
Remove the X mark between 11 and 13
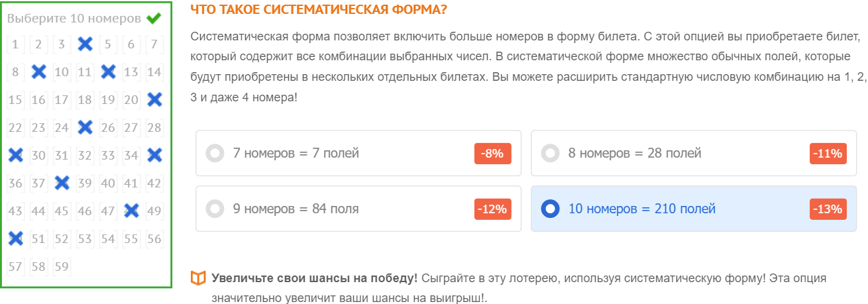tap(108, 72)
